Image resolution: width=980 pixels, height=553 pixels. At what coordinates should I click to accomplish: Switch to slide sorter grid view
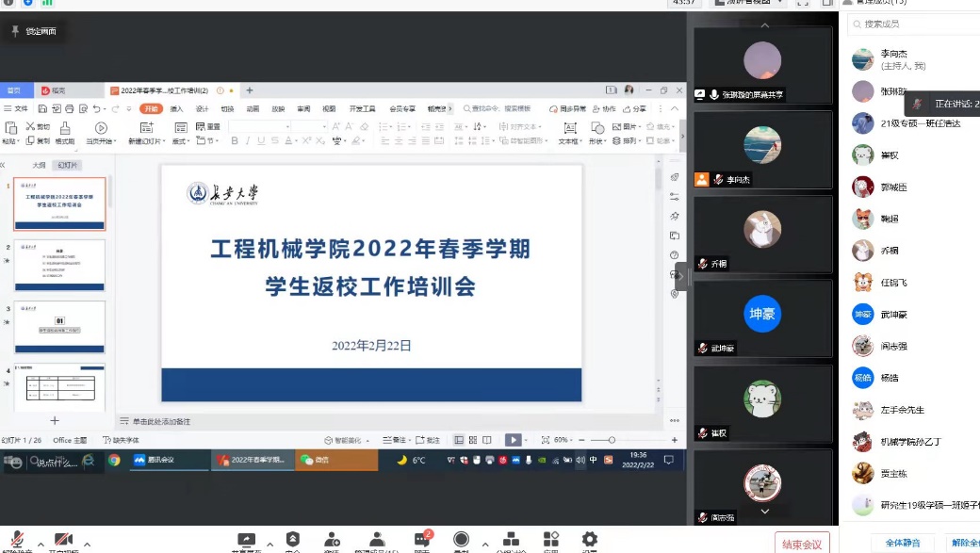point(473,440)
